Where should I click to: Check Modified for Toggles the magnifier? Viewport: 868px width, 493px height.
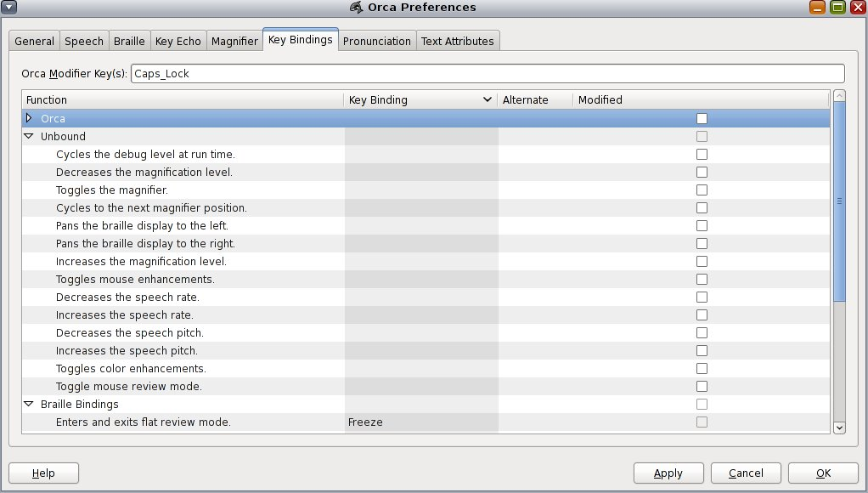coord(702,190)
